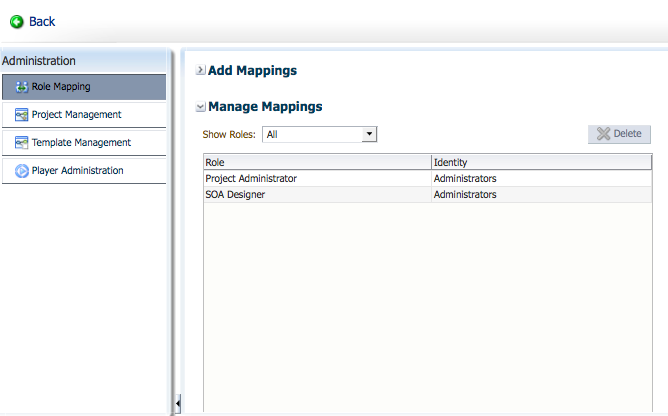Click the Delete button
Screen dimensions: 668x416
point(619,134)
